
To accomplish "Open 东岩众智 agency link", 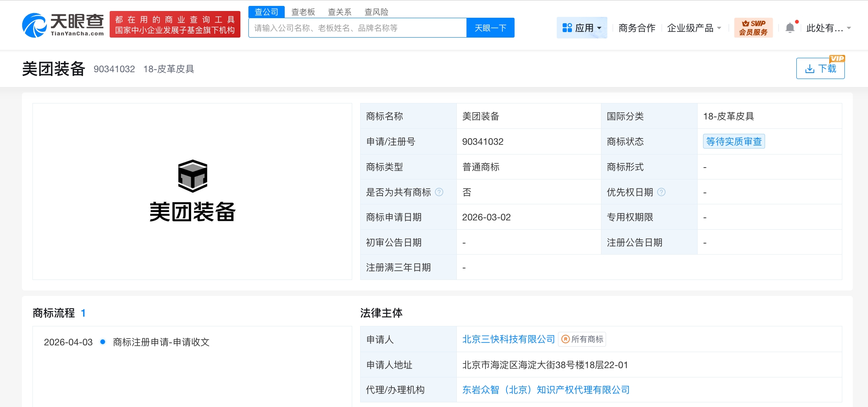I will pyautogui.click(x=545, y=390).
